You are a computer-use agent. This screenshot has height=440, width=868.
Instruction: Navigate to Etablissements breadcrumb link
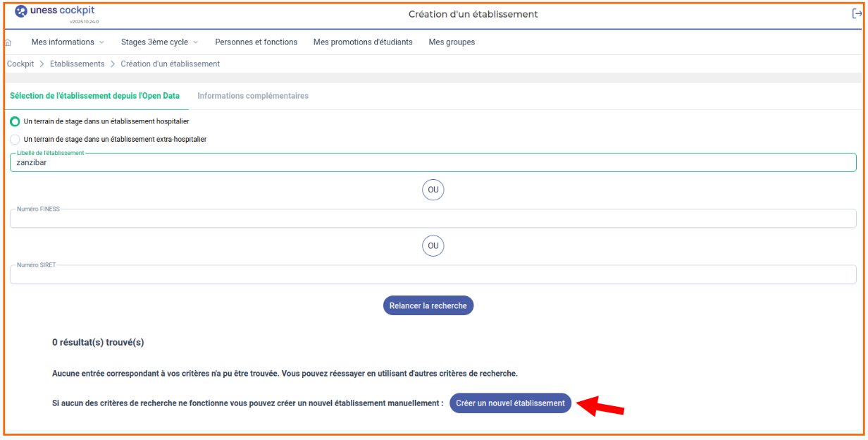(x=77, y=64)
